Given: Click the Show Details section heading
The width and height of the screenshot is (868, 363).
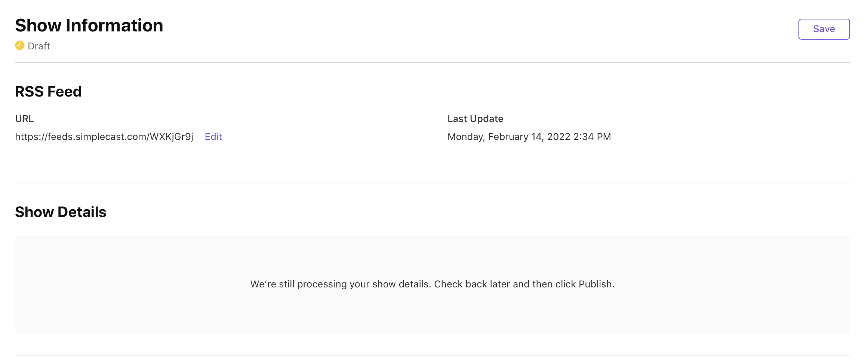Looking at the screenshot, I should 61,212.
